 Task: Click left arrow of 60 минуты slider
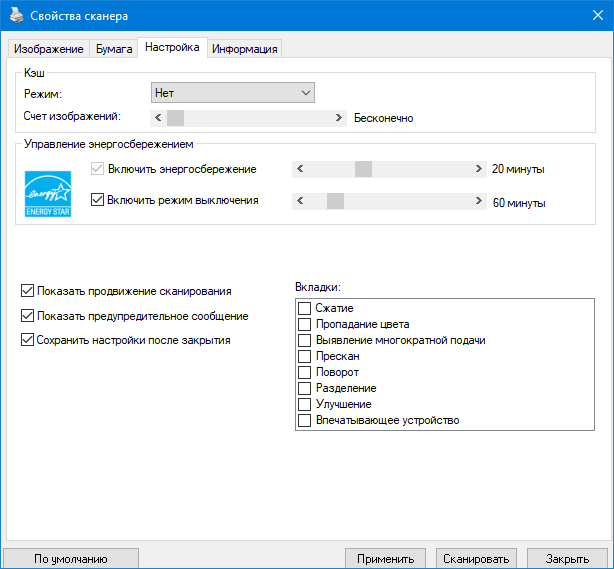300,201
